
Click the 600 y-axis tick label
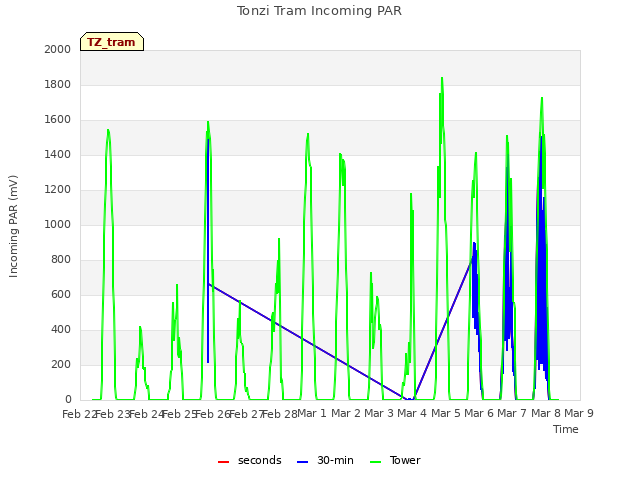[61, 295]
